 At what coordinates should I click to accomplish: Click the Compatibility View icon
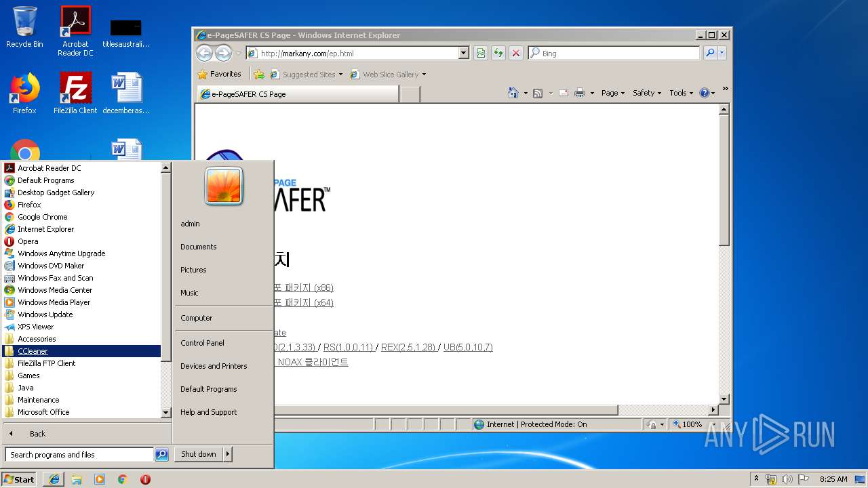click(x=481, y=53)
